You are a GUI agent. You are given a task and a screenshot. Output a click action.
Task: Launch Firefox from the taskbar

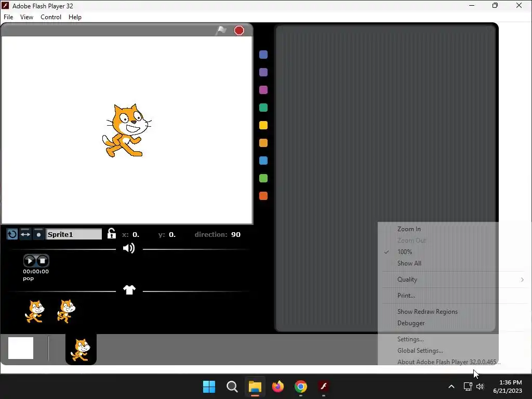(278, 387)
